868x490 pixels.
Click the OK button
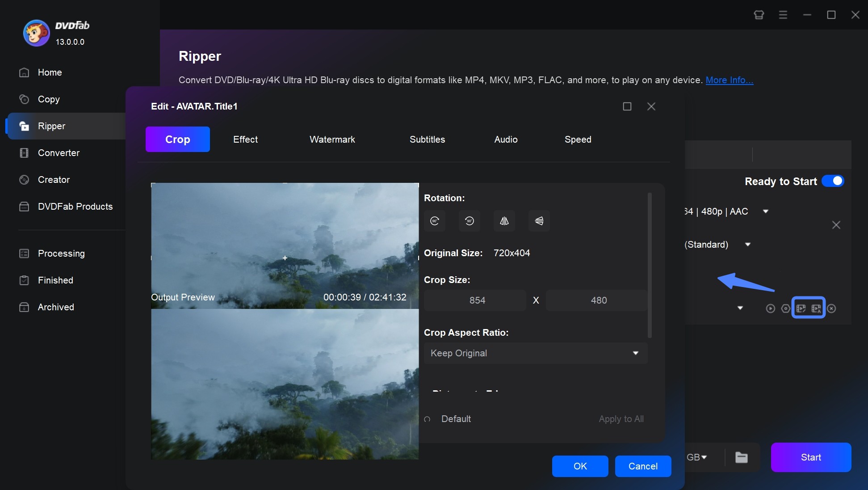(x=579, y=465)
